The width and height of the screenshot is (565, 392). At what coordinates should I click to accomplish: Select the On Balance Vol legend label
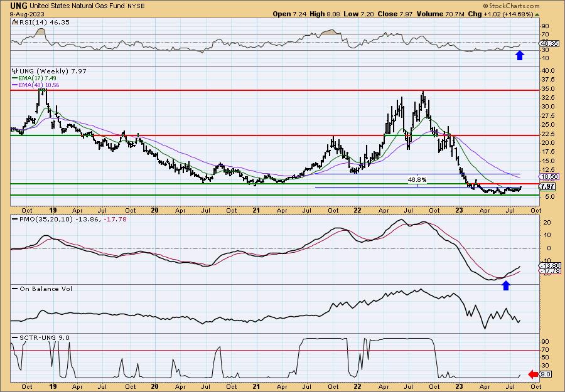point(45,289)
